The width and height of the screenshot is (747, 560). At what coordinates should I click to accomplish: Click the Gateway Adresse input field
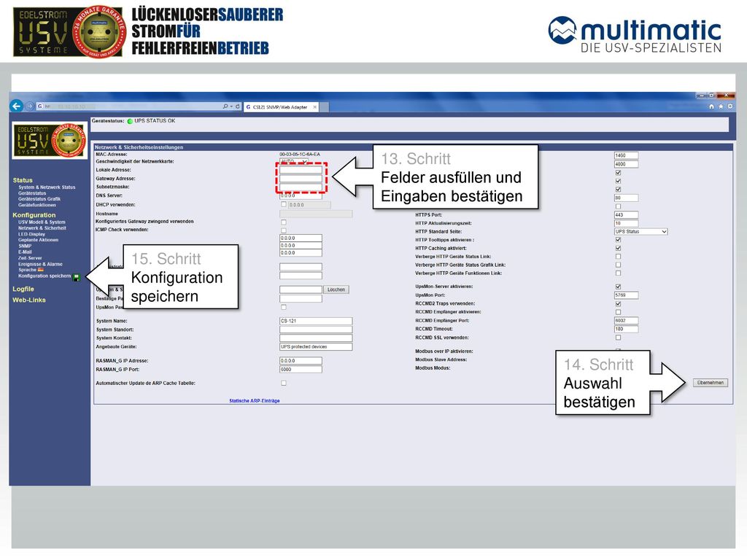[301, 179]
